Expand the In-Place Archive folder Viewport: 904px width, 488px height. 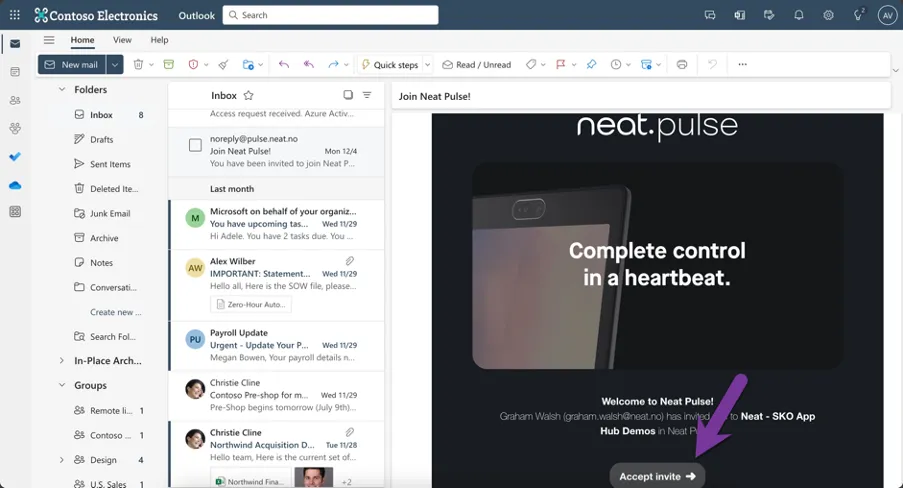(61, 361)
